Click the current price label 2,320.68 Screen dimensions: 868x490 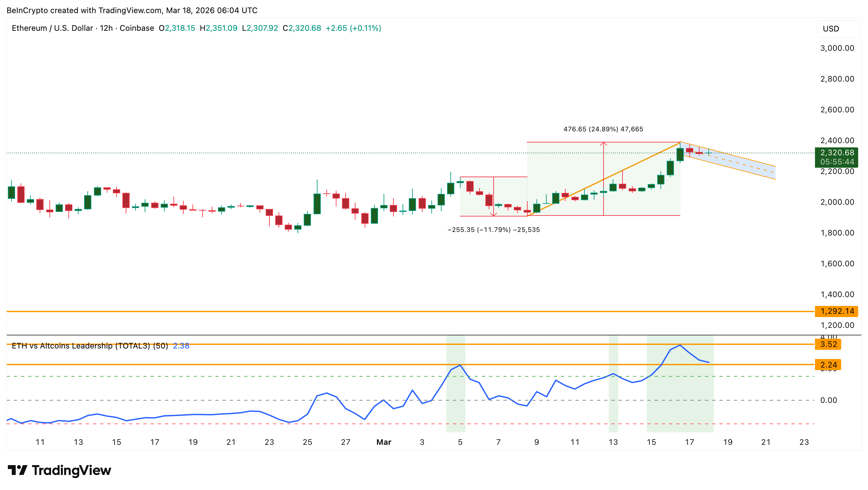coord(837,153)
